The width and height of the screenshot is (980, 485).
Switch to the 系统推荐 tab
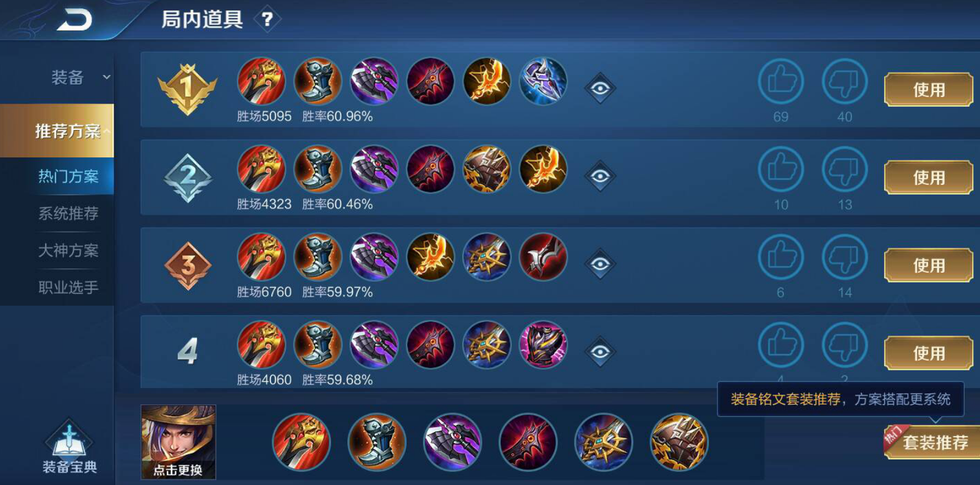[x=68, y=214]
